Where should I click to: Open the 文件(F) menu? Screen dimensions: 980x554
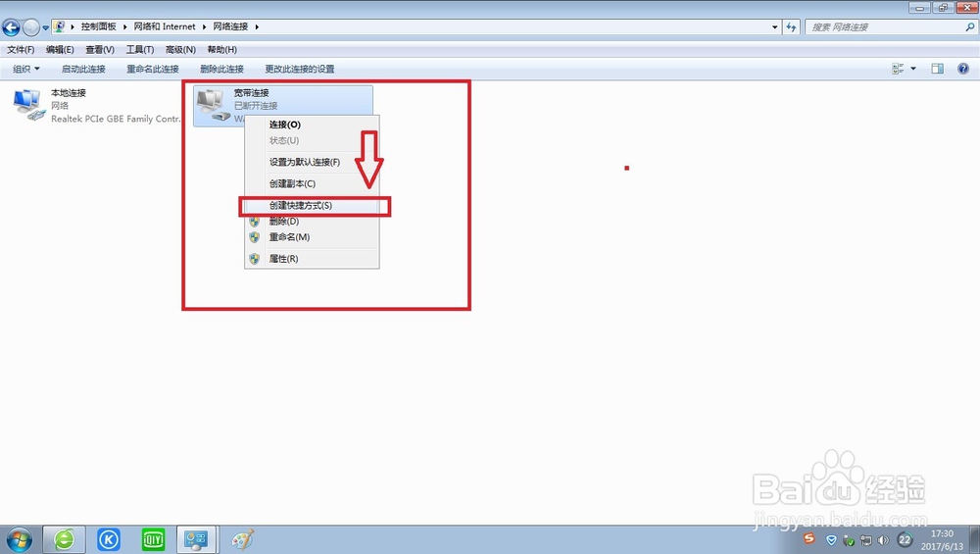21,49
